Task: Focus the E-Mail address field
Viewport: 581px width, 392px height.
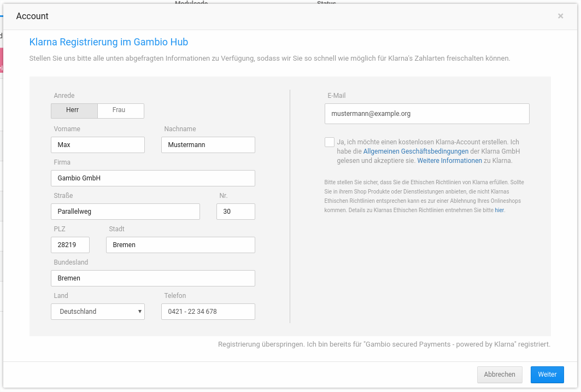Action: (426, 114)
